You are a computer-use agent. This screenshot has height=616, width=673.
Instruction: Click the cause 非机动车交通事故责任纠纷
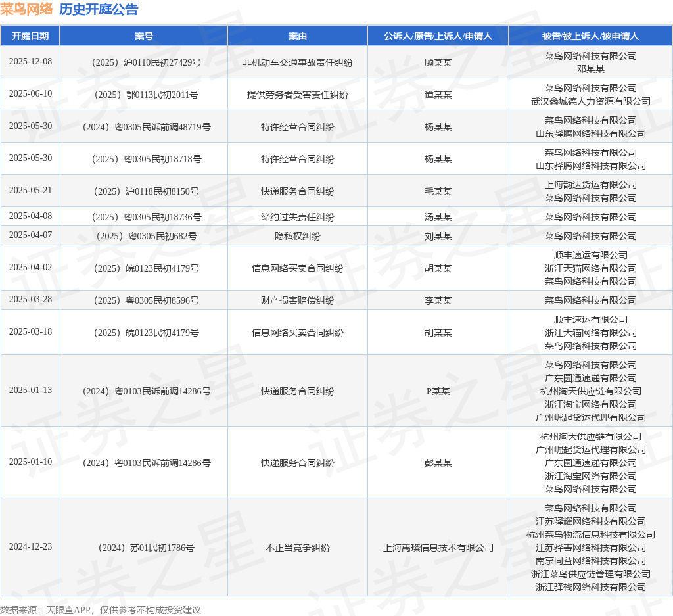(298, 62)
